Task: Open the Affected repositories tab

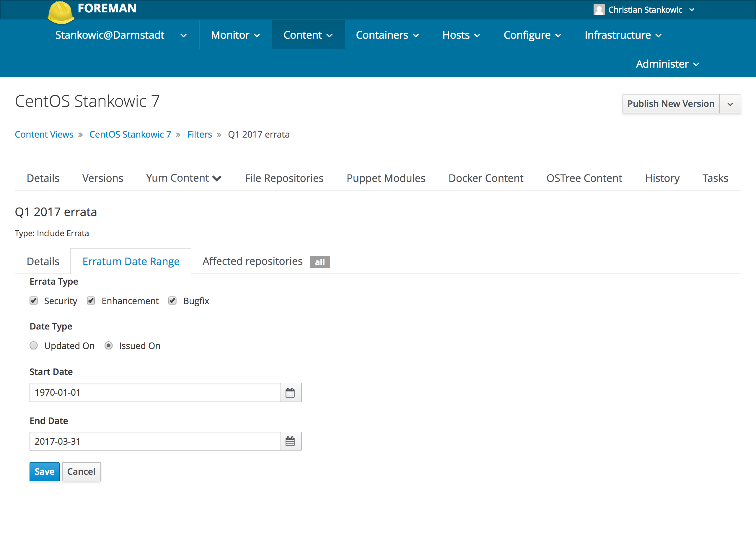Action: point(266,261)
